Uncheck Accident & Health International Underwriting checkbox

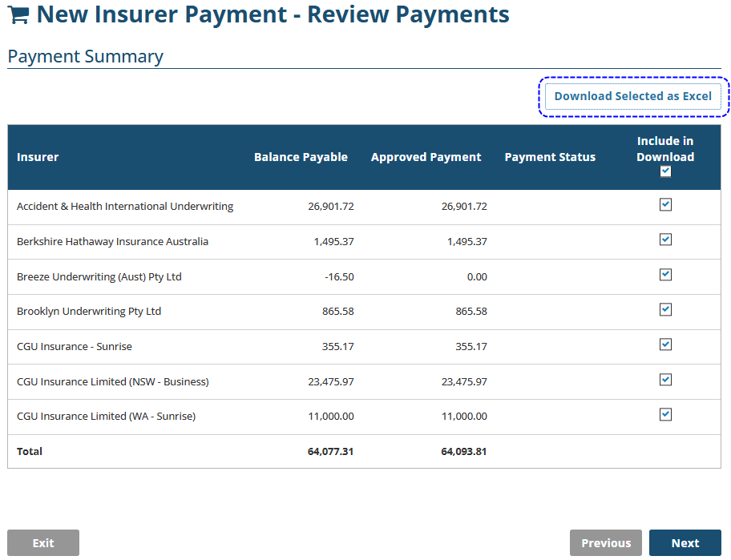point(665,205)
